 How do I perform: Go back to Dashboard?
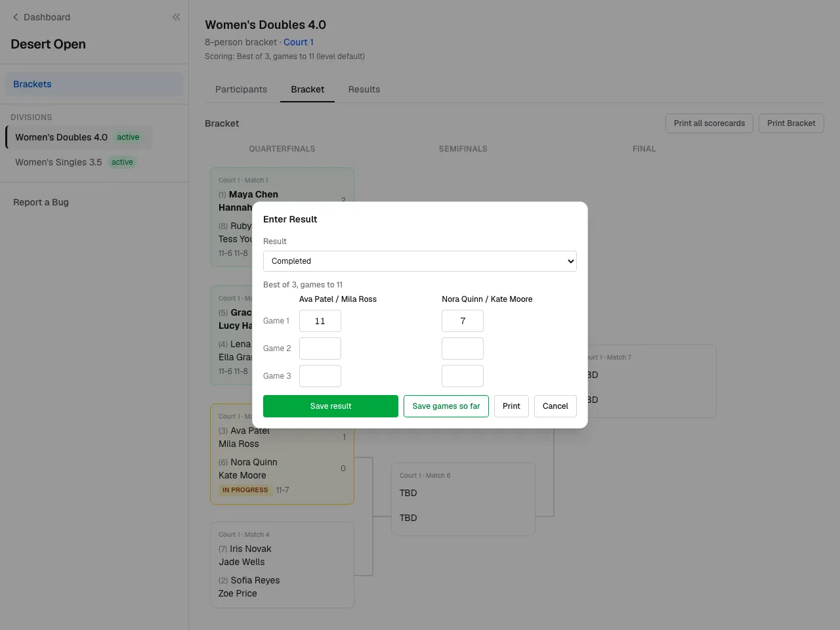pyautogui.click(x=41, y=17)
